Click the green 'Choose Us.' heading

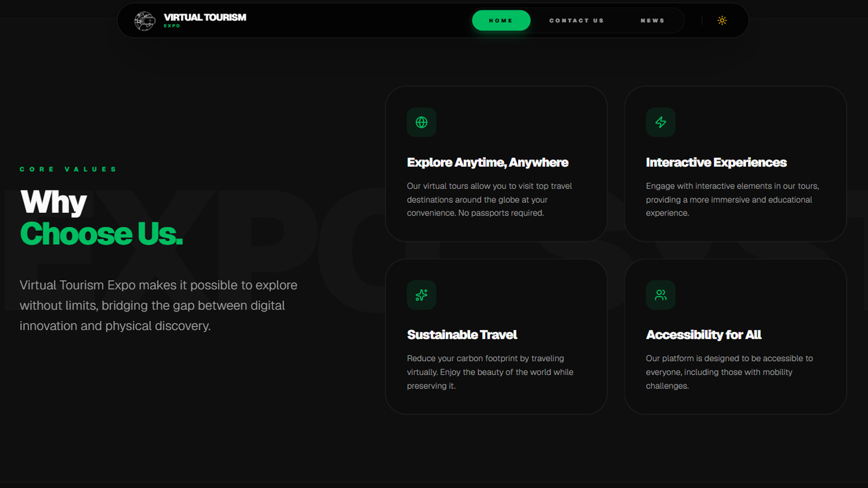[x=101, y=234]
